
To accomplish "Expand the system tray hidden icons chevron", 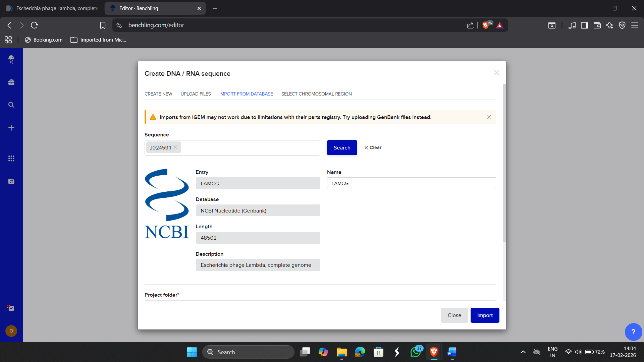I will [x=523, y=352].
